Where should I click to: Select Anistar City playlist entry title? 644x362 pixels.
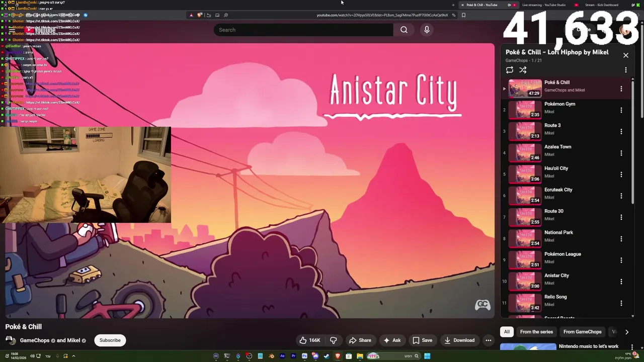556,276
